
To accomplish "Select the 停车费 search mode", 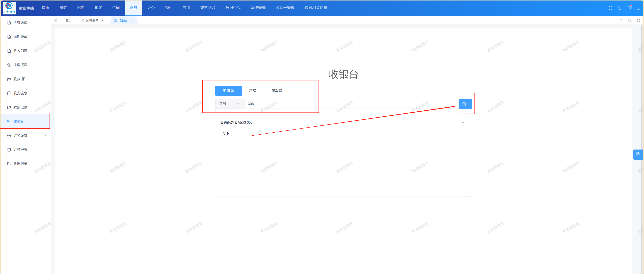I will (277, 91).
